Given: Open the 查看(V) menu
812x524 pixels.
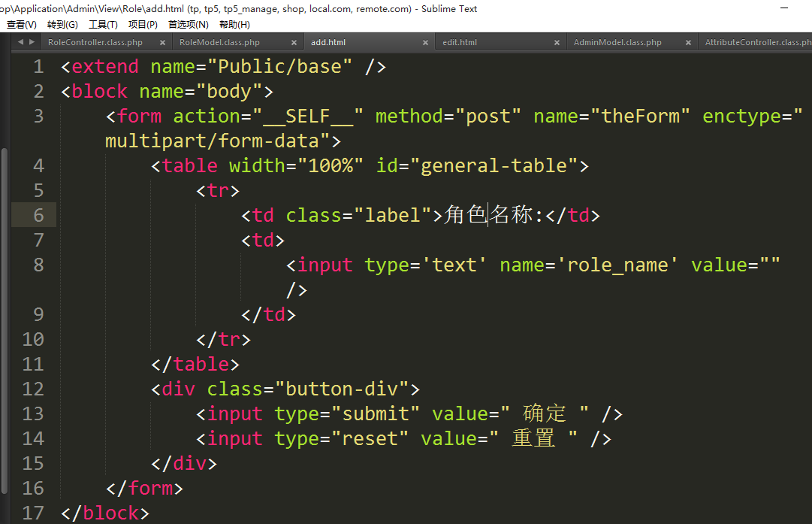Looking at the screenshot, I should pyautogui.click(x=21, y=25).
